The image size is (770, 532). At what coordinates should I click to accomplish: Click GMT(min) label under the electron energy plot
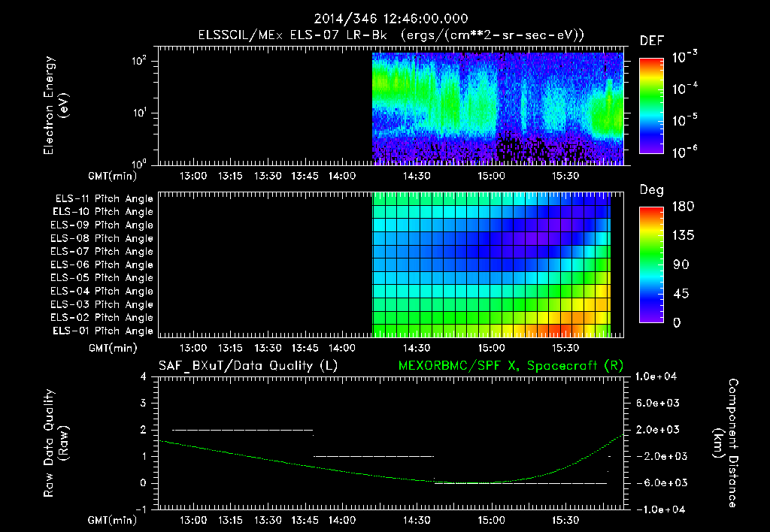pos(113,176)
